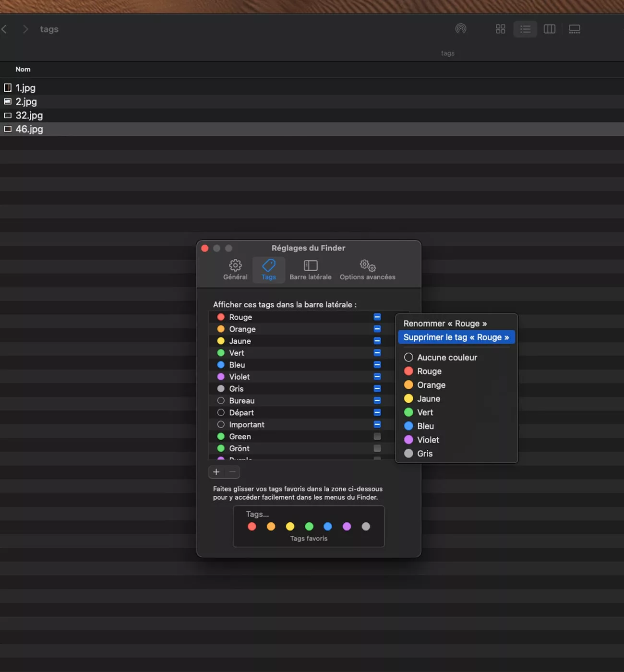Enable sidebar checkbox for Green
The image size is (624, 672).
pyautogui.click(x=377, y=436)
